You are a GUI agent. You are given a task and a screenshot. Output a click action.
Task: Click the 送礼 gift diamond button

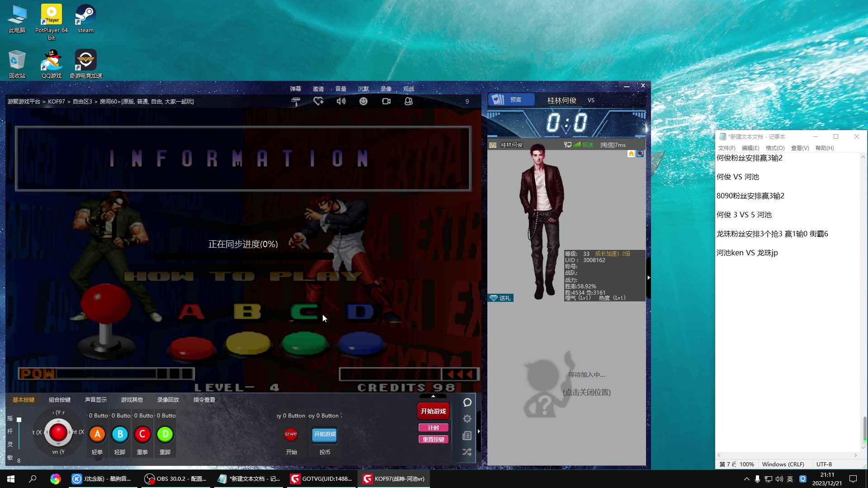click(x=501, y=298)
